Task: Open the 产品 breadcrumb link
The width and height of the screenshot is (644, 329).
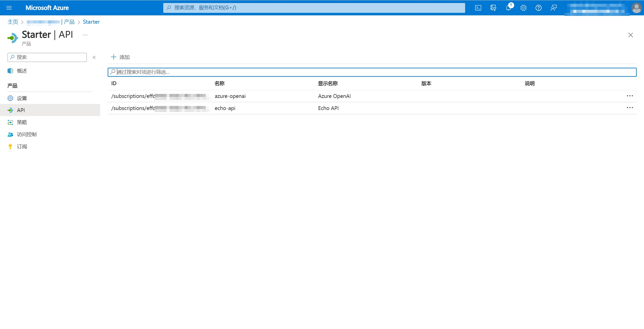Action: click(69, 22)
